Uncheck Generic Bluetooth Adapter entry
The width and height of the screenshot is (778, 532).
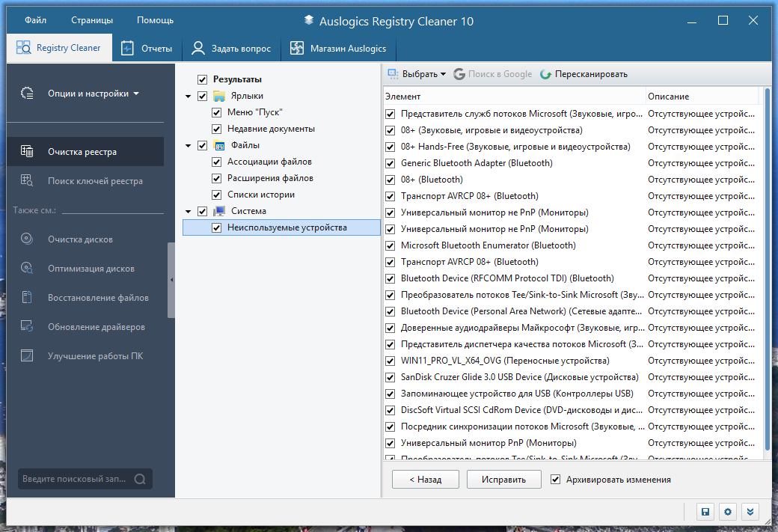pyautogui.click(x=390, y=163)
